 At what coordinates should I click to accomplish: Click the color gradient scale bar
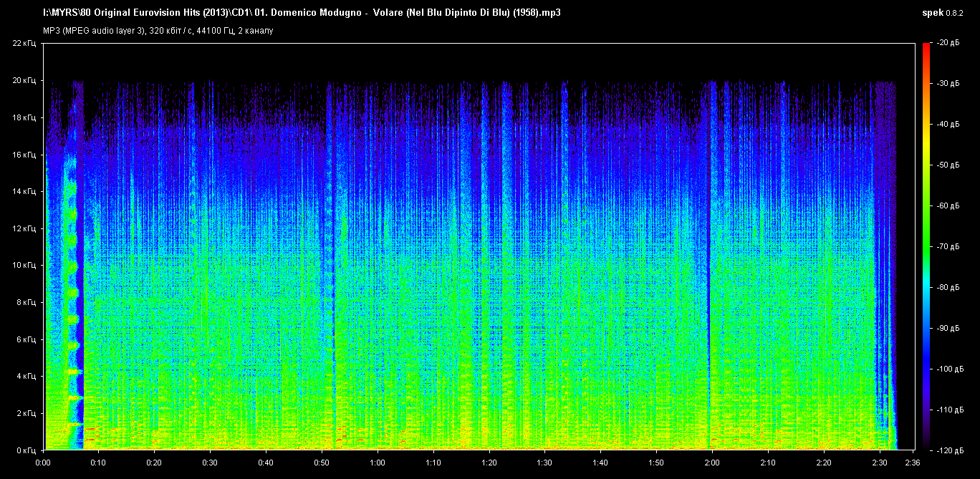tap(926, 246)
